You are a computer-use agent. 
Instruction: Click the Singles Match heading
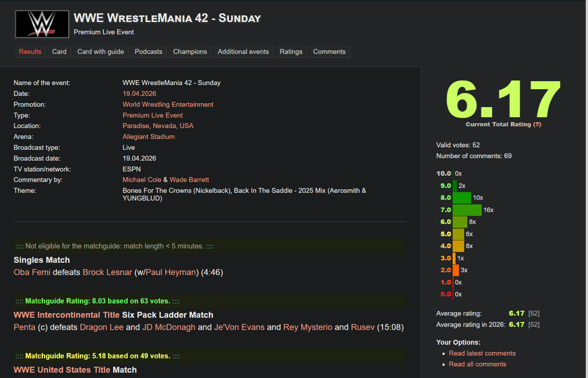(x=42, y=260)
